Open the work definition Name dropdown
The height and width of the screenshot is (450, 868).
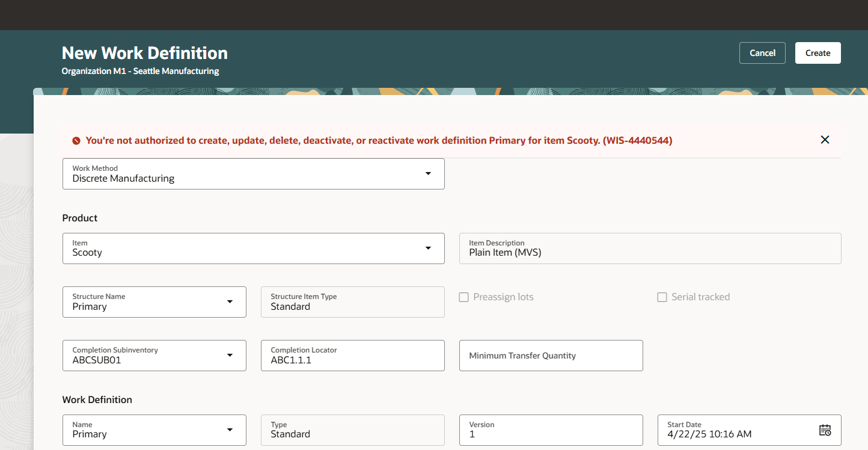point(230,430)
